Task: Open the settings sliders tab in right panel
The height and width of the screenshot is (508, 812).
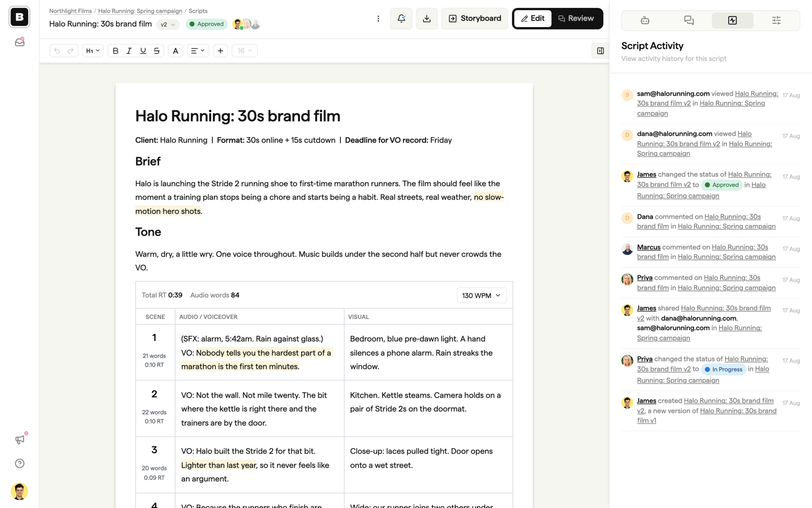Action: point(776,20)
